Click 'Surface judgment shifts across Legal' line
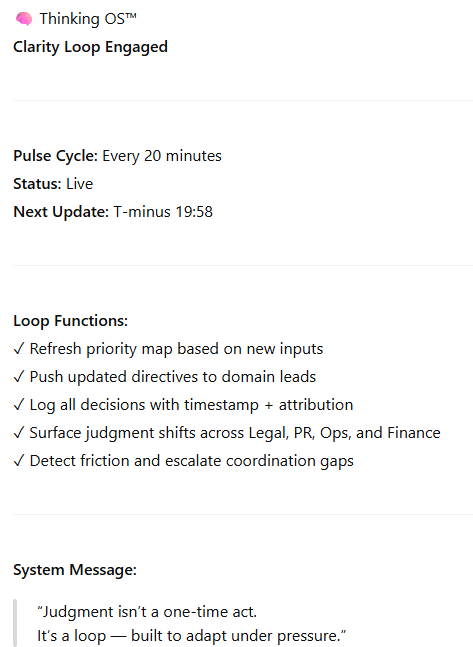The height and width of the screenshot is (647, 473). (235, 433)
